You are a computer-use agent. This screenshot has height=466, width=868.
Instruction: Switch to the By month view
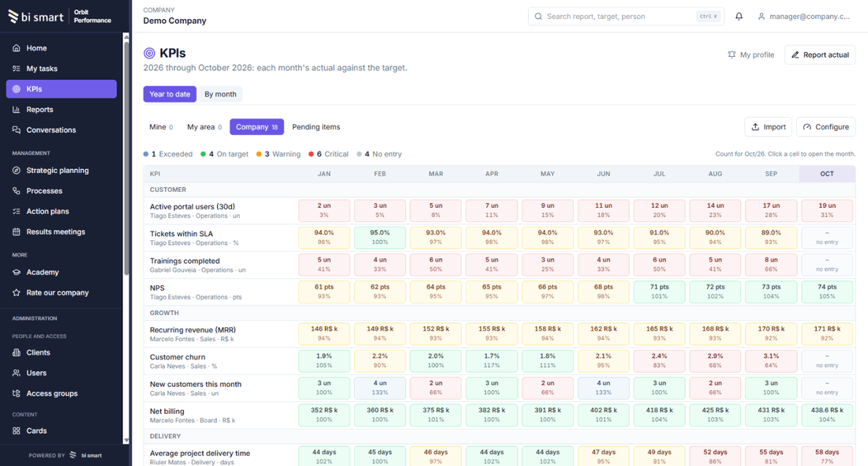coord(220,94)
